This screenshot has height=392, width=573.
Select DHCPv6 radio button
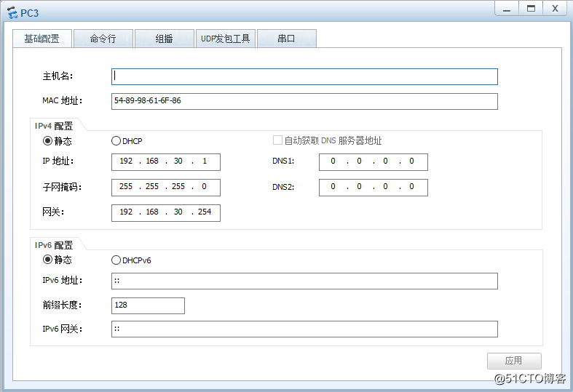[x=116, y=260]
